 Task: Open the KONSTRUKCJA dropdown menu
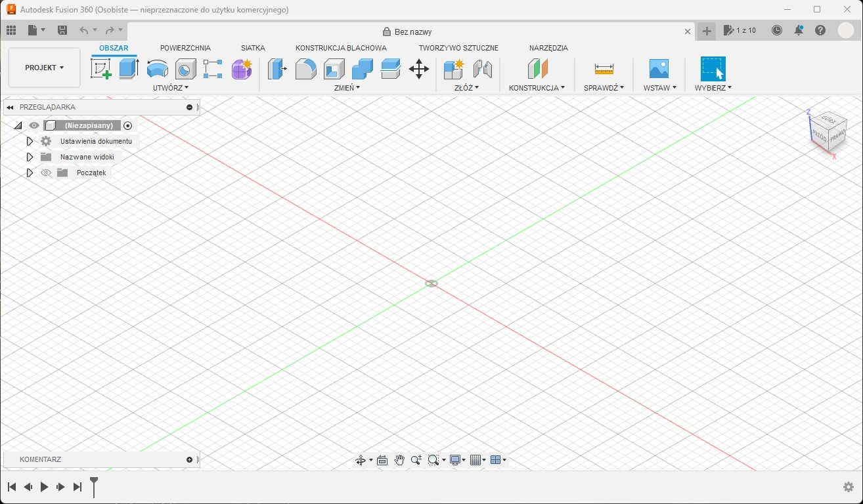[x=537, y=87]
